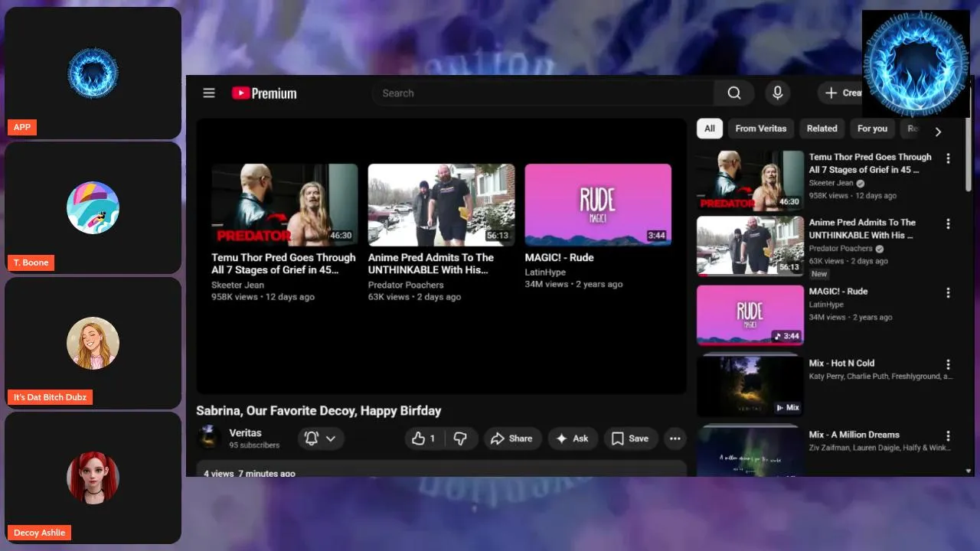The height and width of the screenshot is (551, 980).
Task: Click the magnifier search button
Action: [734, 93]
